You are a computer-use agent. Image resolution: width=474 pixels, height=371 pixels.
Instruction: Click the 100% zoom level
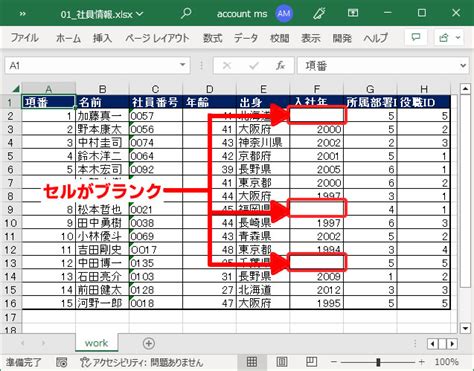[447, 362]
